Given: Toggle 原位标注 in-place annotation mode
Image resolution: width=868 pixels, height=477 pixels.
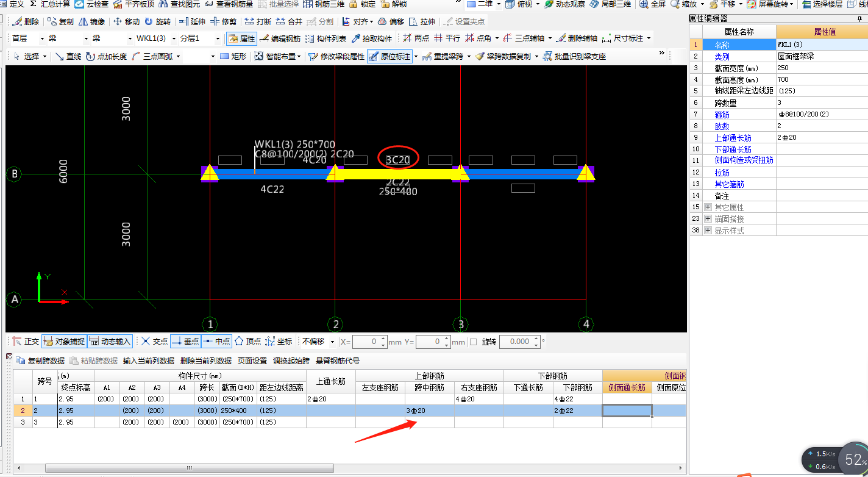Looking at the screenshot, I should [390, 56].
